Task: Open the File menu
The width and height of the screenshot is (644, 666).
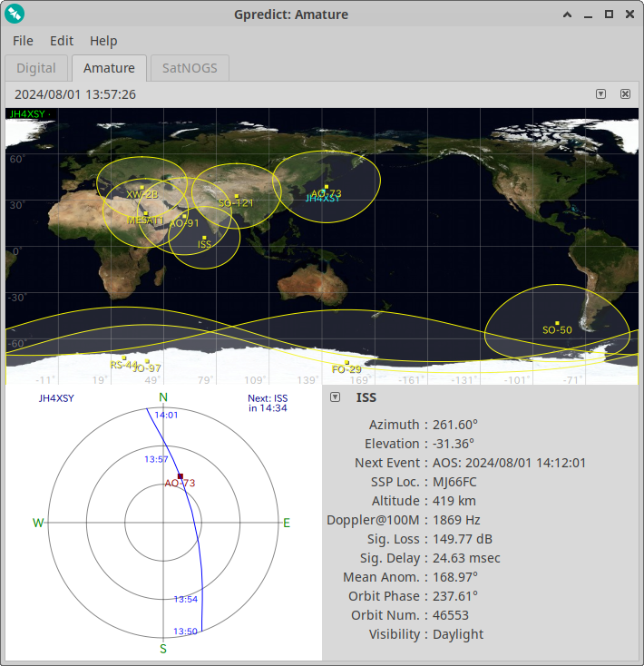Action: (23, 41)
